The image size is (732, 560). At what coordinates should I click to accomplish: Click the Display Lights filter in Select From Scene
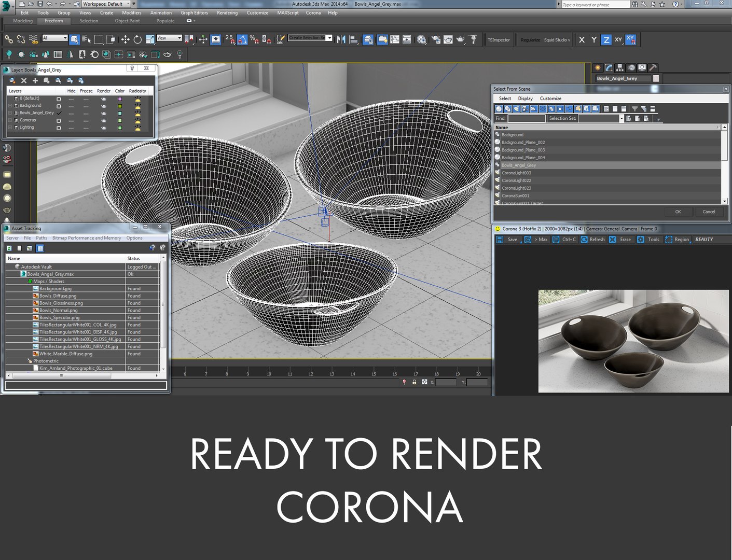pos(516,109)
